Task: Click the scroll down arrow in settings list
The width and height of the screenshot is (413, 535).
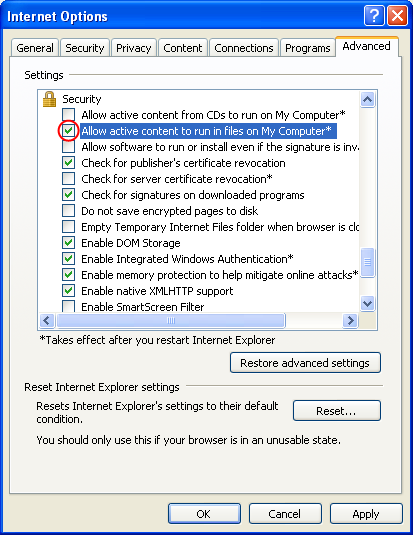Action: [367, 303]
